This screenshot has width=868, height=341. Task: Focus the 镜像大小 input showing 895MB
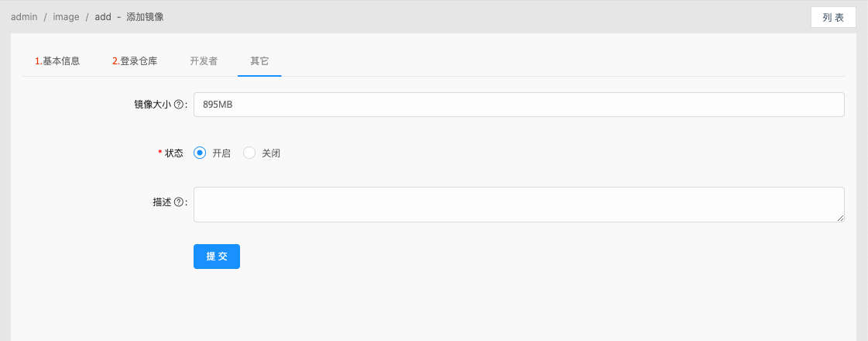click(519, 105)
